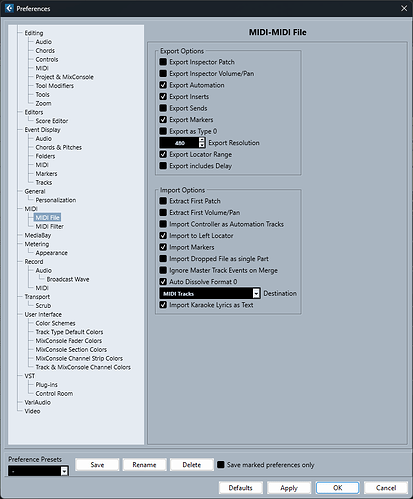The height and width of the screenshot is (499, 413).
Task: Click the Apply button
Action: click(x=289, y=488)
